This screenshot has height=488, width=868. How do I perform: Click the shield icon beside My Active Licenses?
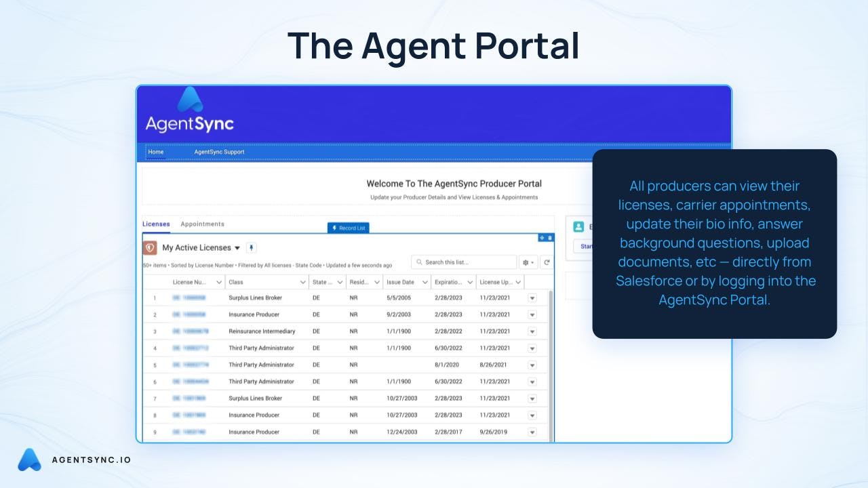(149, 247)
